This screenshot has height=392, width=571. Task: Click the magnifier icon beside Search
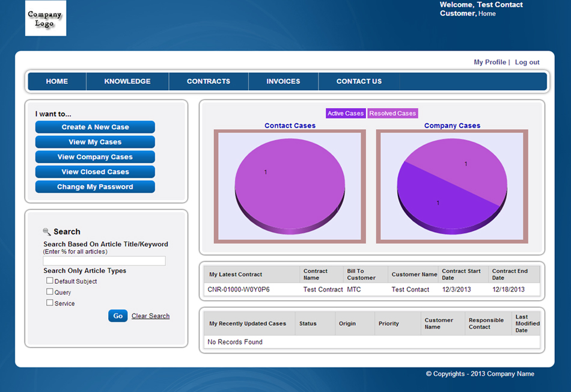coord(47,231)
